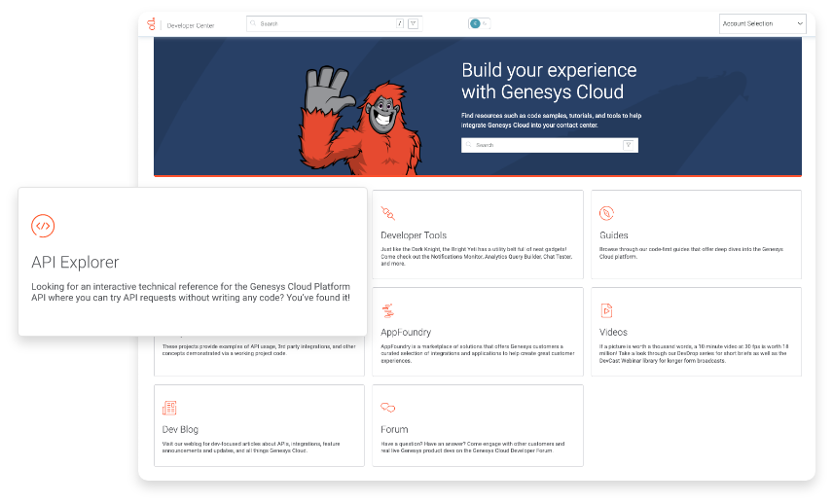Click the magnifier icon in banner search
Screen dimensions: 833x504
pyautogui.click(x=469, y=144)
